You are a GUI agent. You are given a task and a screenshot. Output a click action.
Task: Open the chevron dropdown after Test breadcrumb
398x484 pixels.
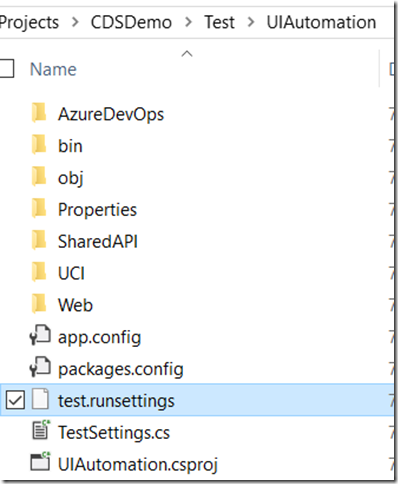tap(251, 22)
